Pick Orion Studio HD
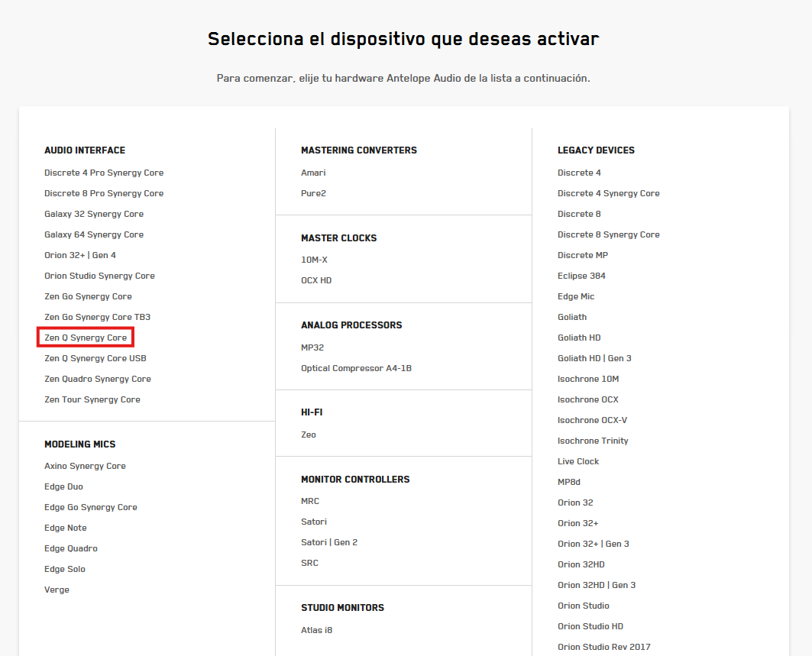The height and width of the screenshot is (656, 812). tap(590, 626)
